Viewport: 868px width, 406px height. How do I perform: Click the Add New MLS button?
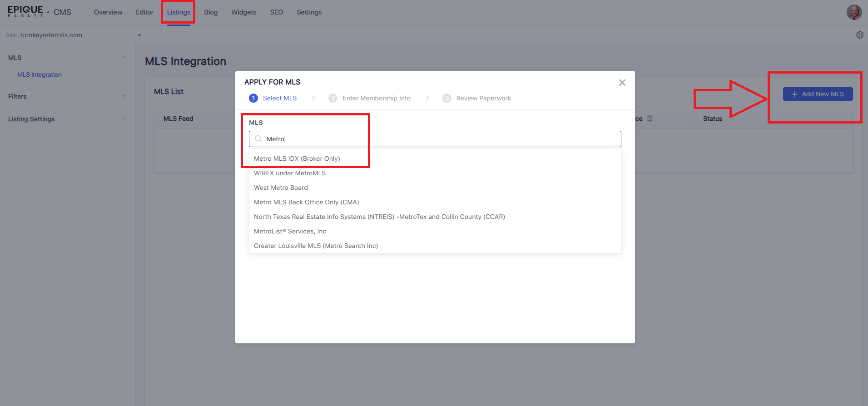[x=818, y=94]
